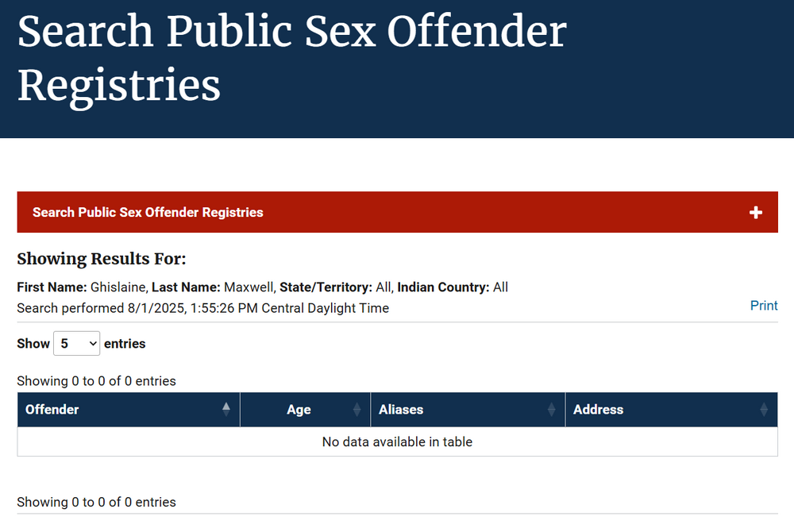Click the 'entries' label beside the dropdown
The image size is (794, 532).
tap(125, 344)
